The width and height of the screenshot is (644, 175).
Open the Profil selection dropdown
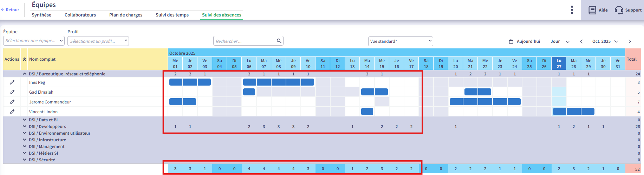(98, 41)
